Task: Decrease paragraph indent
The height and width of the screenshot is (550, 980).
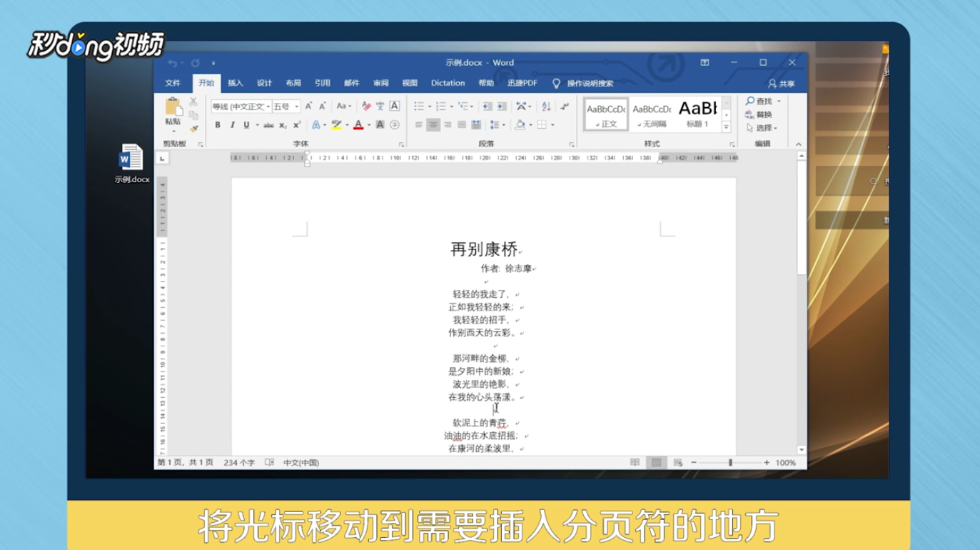Action: pyautogui.click(x=488, y=106)
